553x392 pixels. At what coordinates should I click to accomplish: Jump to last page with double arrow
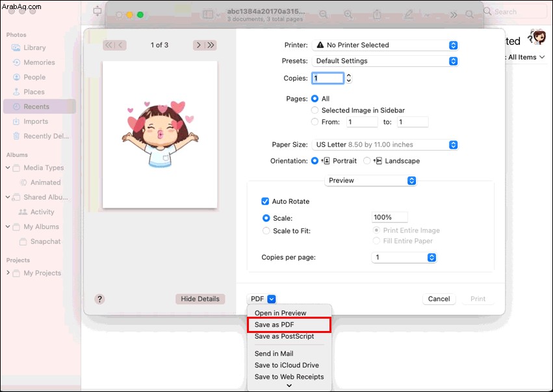[211, 45]
